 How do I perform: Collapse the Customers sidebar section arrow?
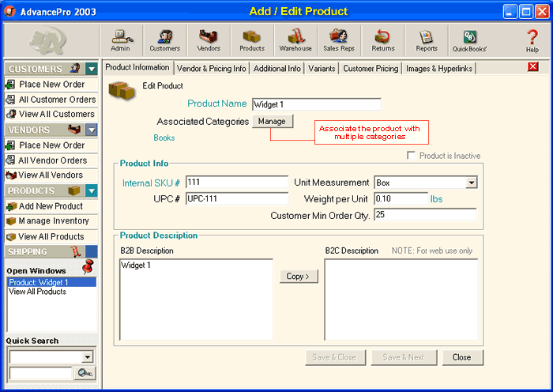click(x=92, y=69)
